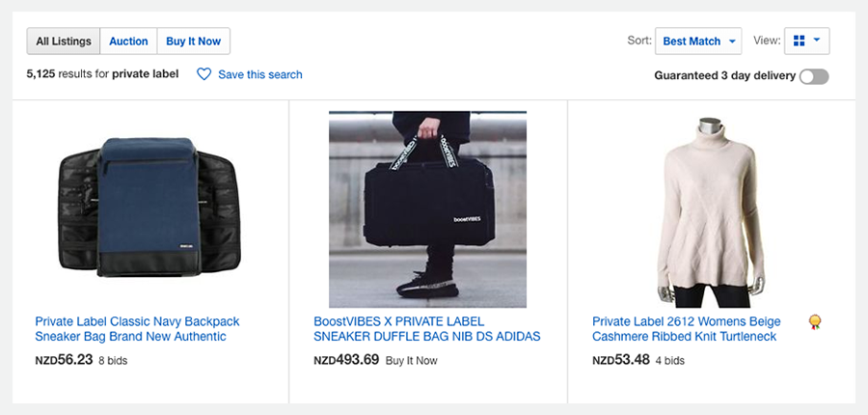Click the top rated seller badge icon
Screen dimensions: 868x415
coord(815,321)
